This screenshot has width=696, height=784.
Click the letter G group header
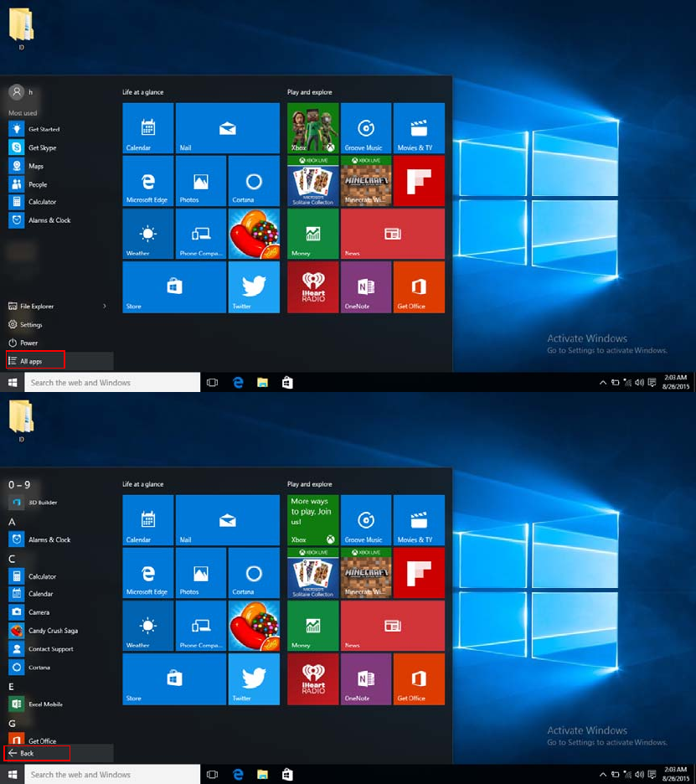pos(12,724)
